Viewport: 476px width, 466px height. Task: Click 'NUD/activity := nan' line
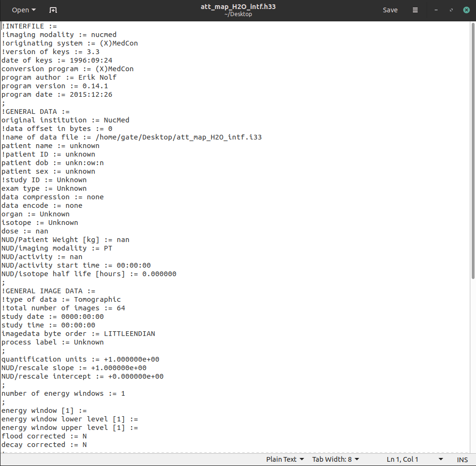tap(42, 257)
